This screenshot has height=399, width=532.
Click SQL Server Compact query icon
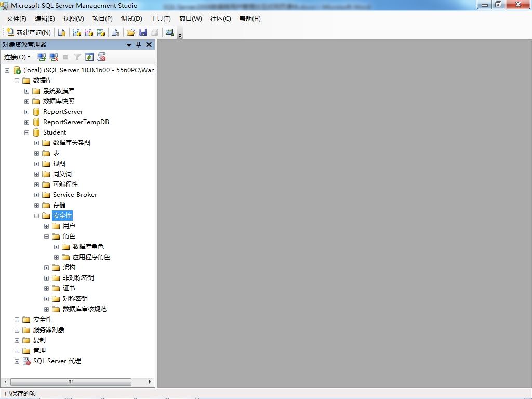click(115, 32)
